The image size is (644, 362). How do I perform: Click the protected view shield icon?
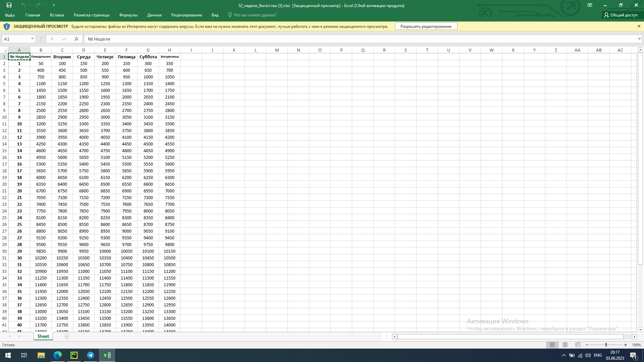6,26
